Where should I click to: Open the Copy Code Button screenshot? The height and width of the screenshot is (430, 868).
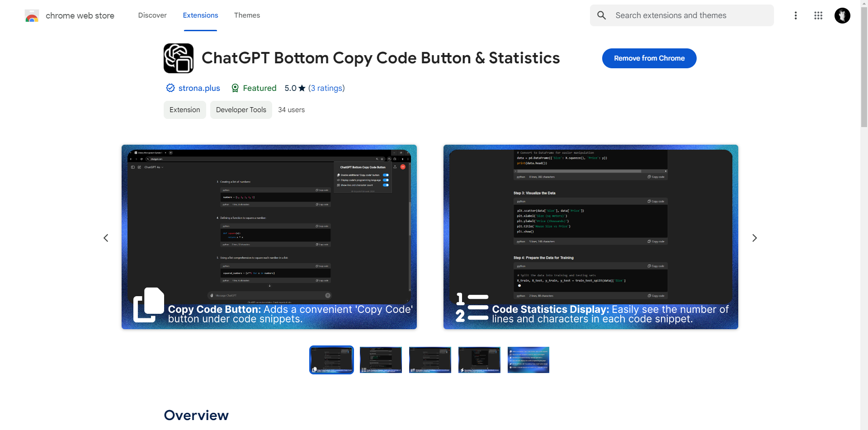click(269, 237)
